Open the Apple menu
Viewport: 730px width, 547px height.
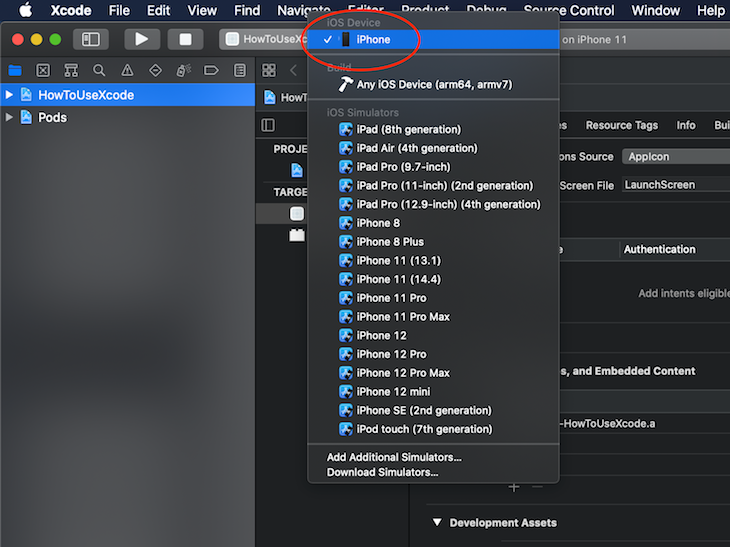coord(26,10)
